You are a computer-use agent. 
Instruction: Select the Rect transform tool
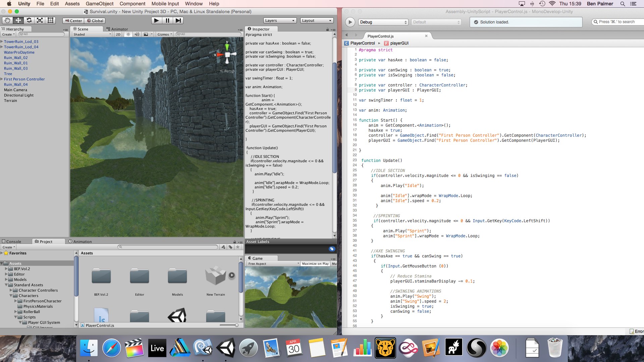point(51,20)
